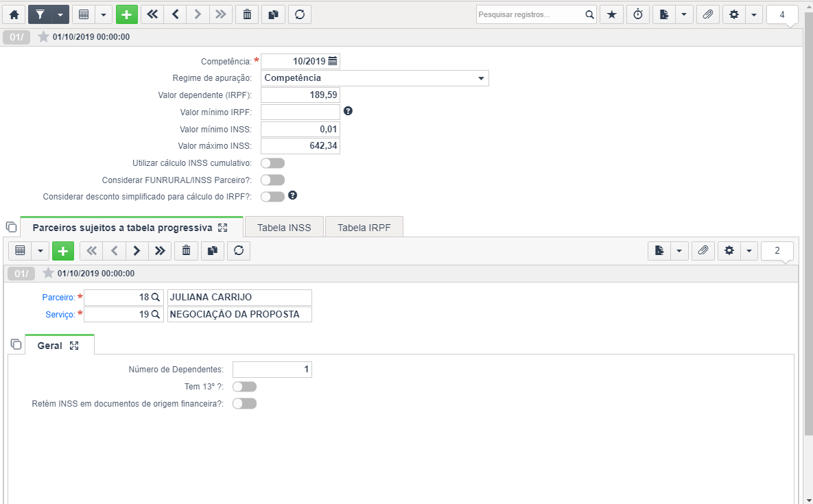
Task: Expand the filter options arrow
Action: (x=60, y=14)
